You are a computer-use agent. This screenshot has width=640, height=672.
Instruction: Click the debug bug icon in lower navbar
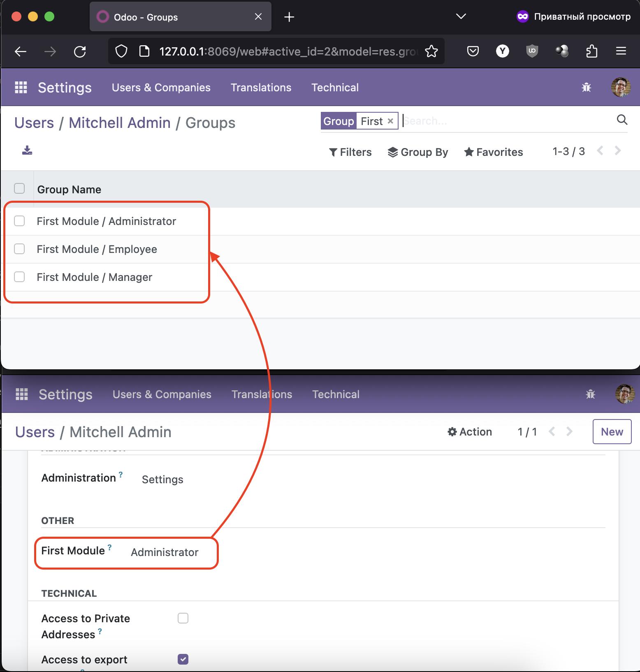pyautogui.click(x=590, y=394)
